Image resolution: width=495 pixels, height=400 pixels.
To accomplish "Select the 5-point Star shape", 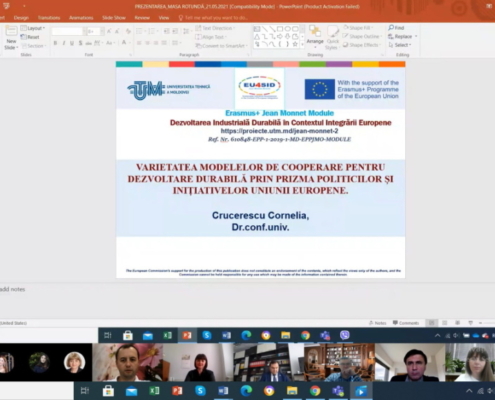I will point(295,44).
